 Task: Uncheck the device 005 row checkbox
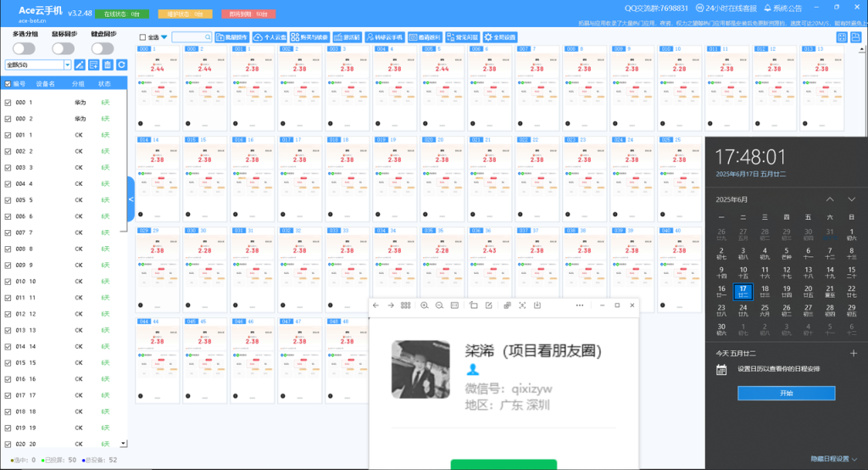pyautogui.click(x=8, y=200)
